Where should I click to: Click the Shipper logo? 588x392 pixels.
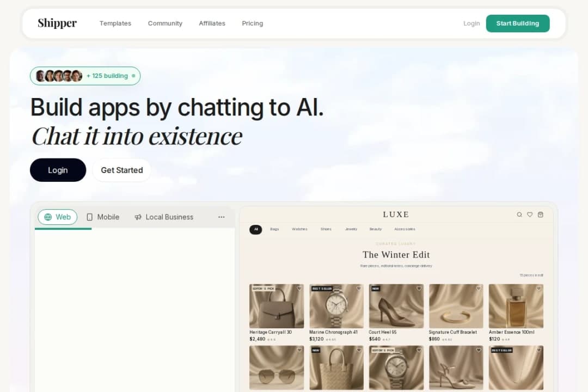point(57,23)
